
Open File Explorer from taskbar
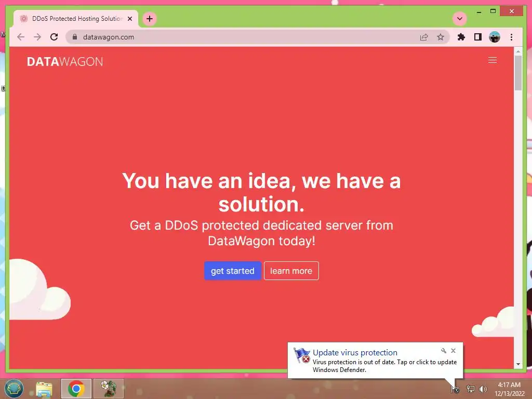[x=44, y=389]
